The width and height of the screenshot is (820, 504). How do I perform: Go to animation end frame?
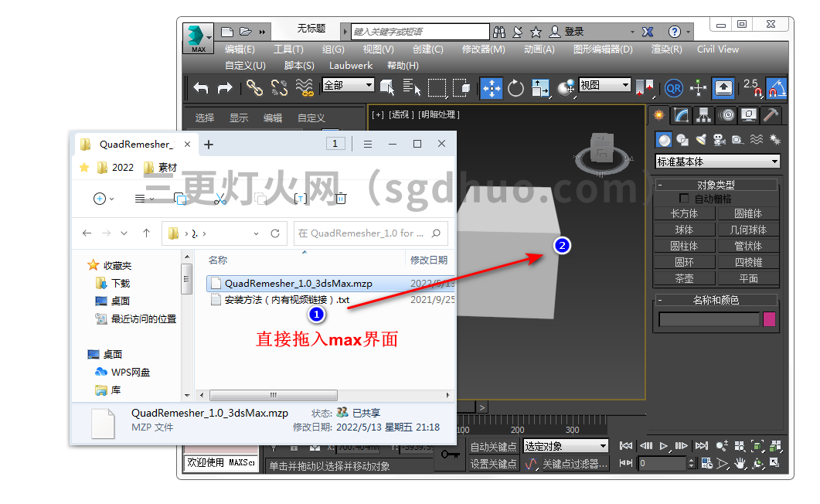[x=701, y=446]
